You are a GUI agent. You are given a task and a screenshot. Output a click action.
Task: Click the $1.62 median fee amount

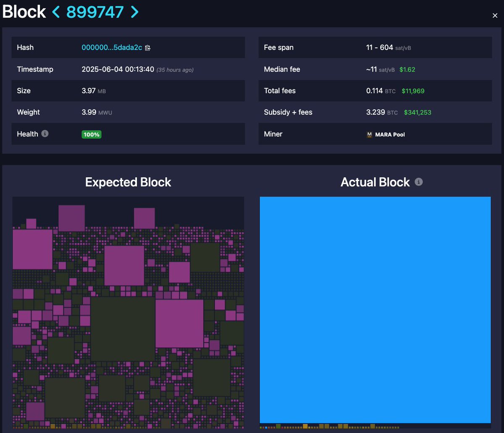407,70
